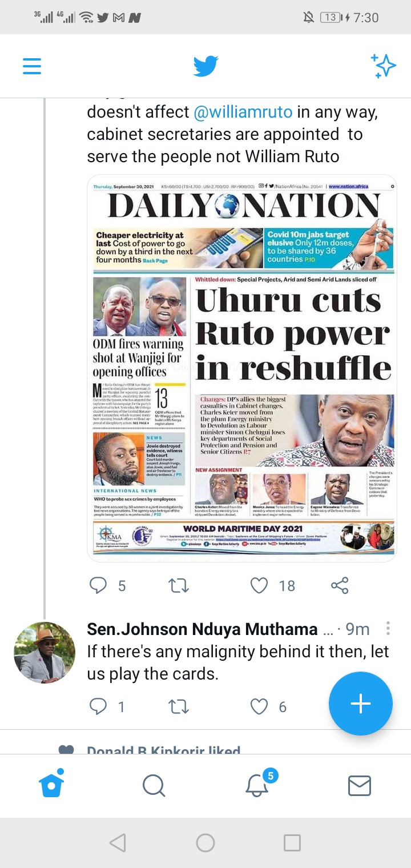Open Sen. Johnson Muthama's profile picture
This screenshot has height=868, width=411.
[45, 653]
